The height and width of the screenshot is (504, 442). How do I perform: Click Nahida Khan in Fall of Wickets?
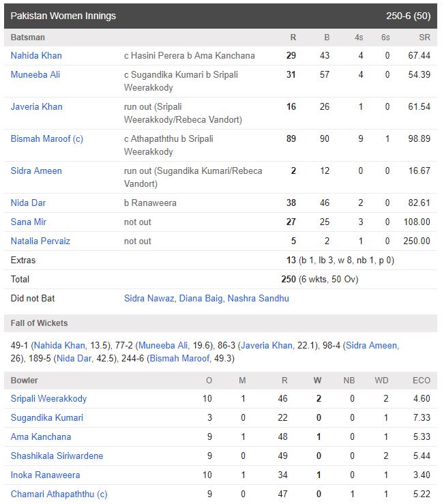pos(60,346)
